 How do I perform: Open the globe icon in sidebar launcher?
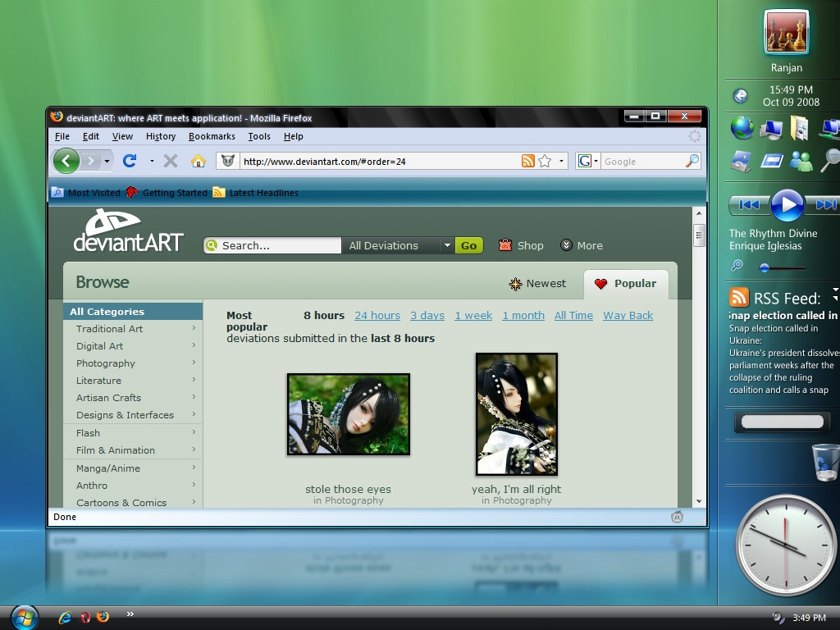click(742, 129)
